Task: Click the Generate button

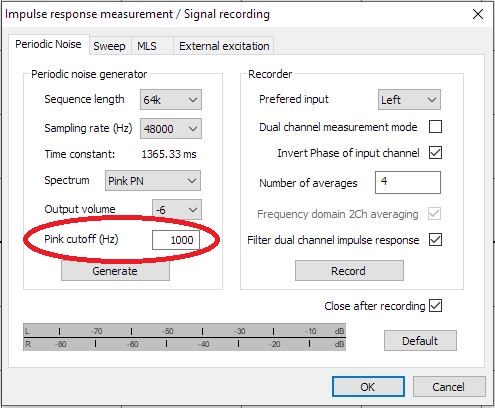Action: tap(115, 271)
